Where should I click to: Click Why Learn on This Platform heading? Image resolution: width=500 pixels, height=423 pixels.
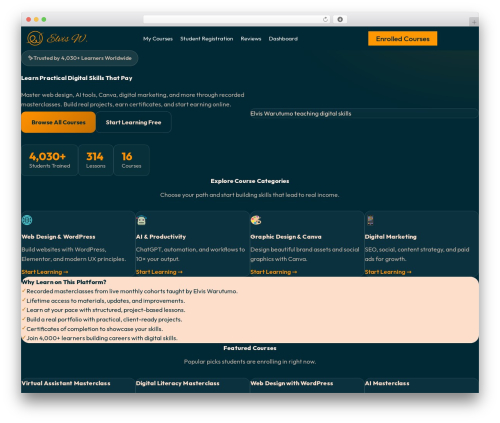point(64,282)
